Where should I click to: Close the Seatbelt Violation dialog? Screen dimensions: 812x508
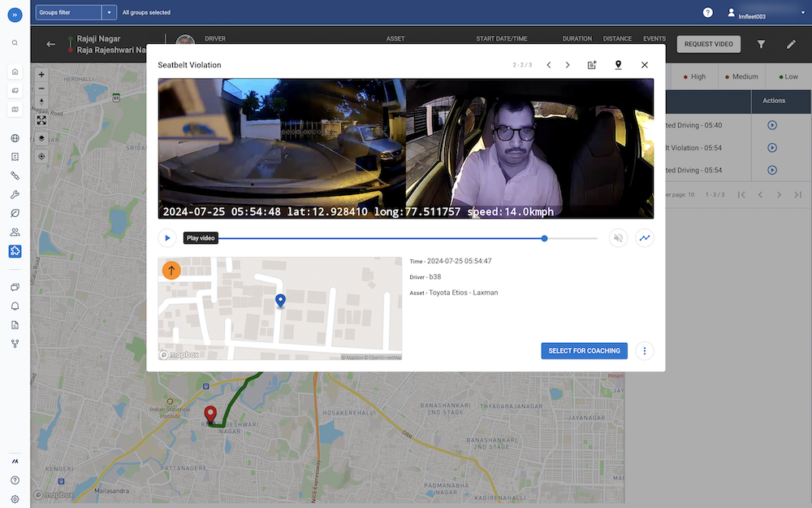[644, 65]
